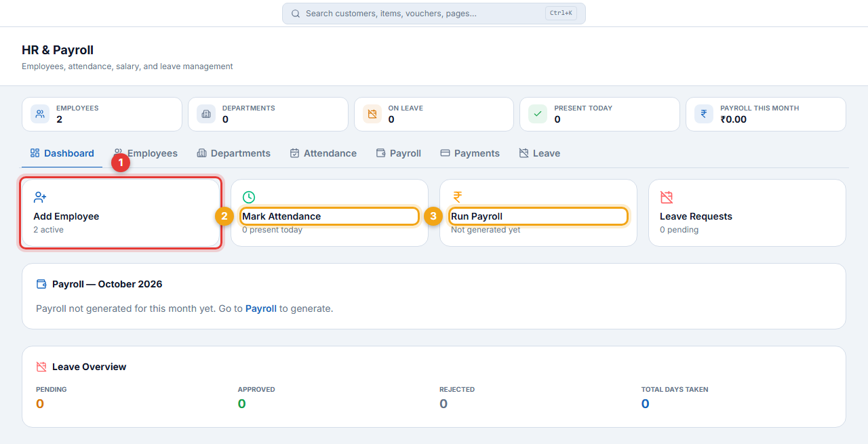The width and height of the screenshot is (868, 444).
Task: Open the Payroll tab
Action: click(x=399, y=153)
